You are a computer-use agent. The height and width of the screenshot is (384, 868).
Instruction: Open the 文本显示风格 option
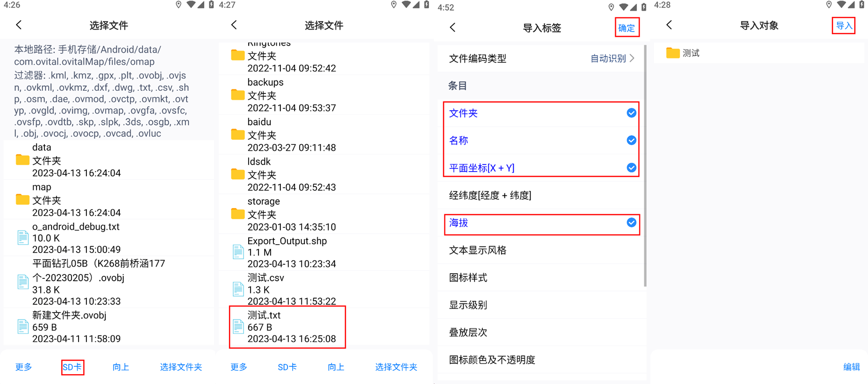point(478,250)
